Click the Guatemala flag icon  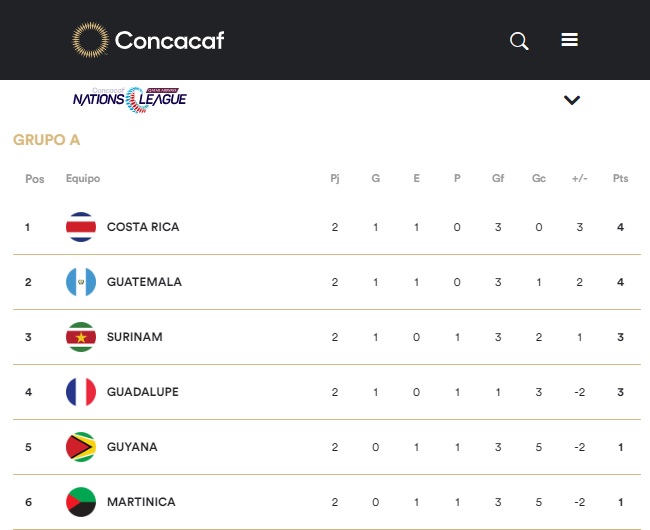81,282
